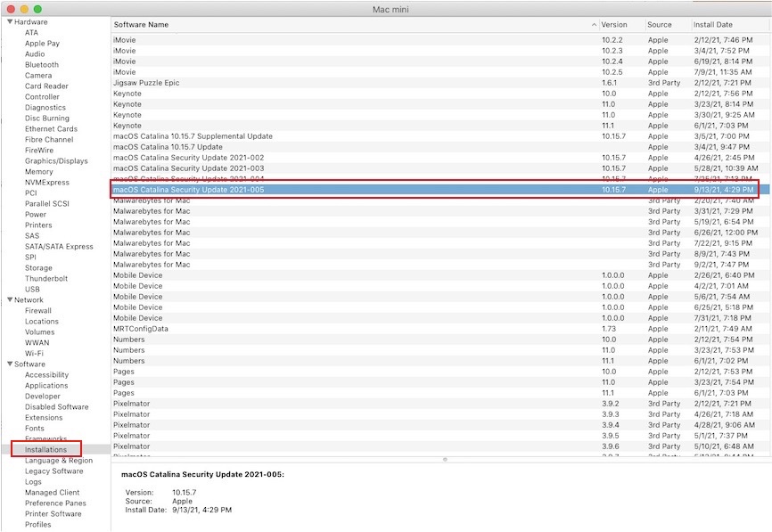Screen dimensions: 772x532
Task: Open Storage hardware info
Action: click(x=38, y=267)
